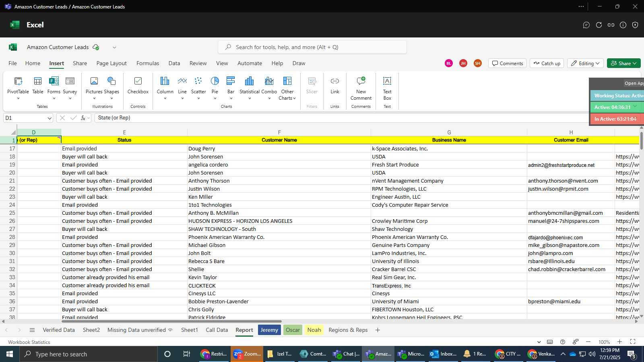Select cell containing Fresh Start Produce
This screenshot has height=362, width=644.
coord(449,165)
